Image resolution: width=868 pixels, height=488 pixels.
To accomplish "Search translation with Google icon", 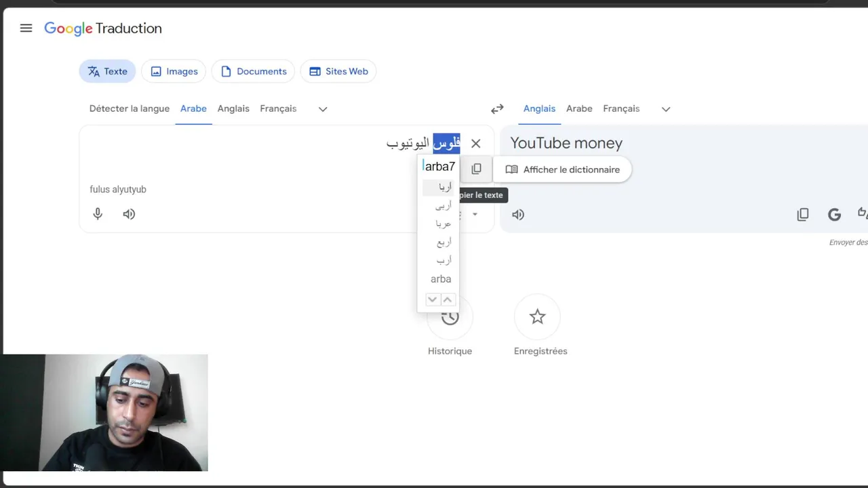I will point(834,215).
